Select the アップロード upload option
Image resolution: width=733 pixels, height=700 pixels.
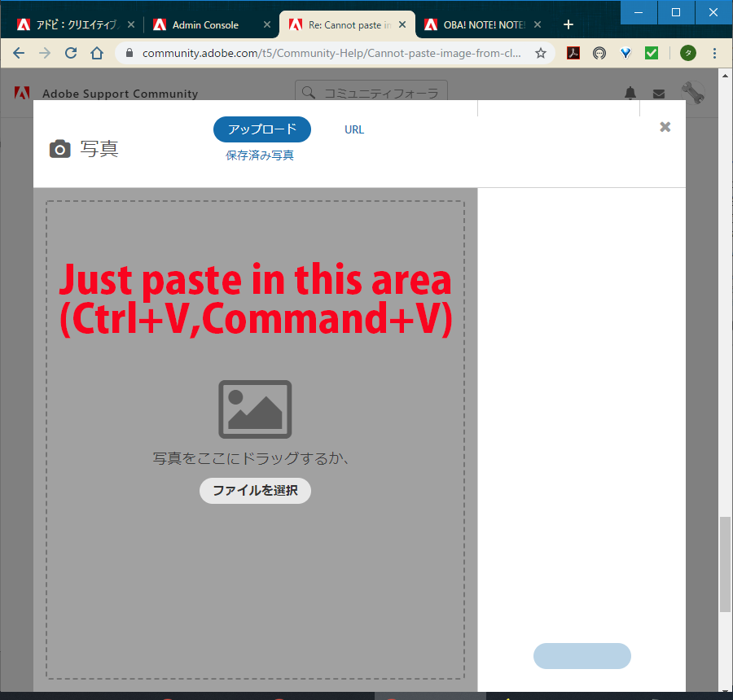tap(261, 129)
